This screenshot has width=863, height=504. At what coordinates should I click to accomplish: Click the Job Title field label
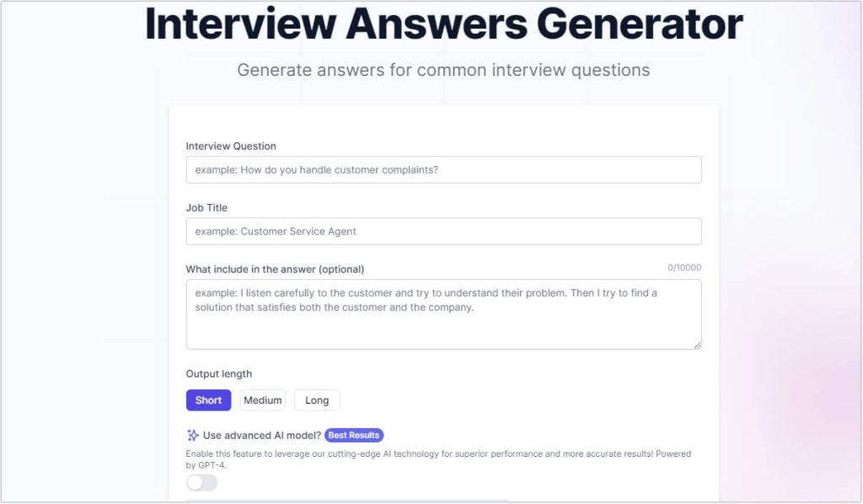tap(205, 207)
